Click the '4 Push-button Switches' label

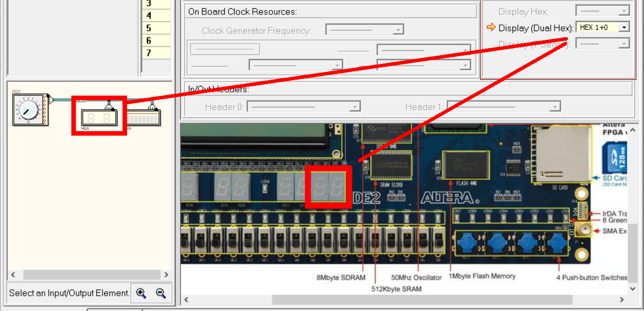[591, 278]
